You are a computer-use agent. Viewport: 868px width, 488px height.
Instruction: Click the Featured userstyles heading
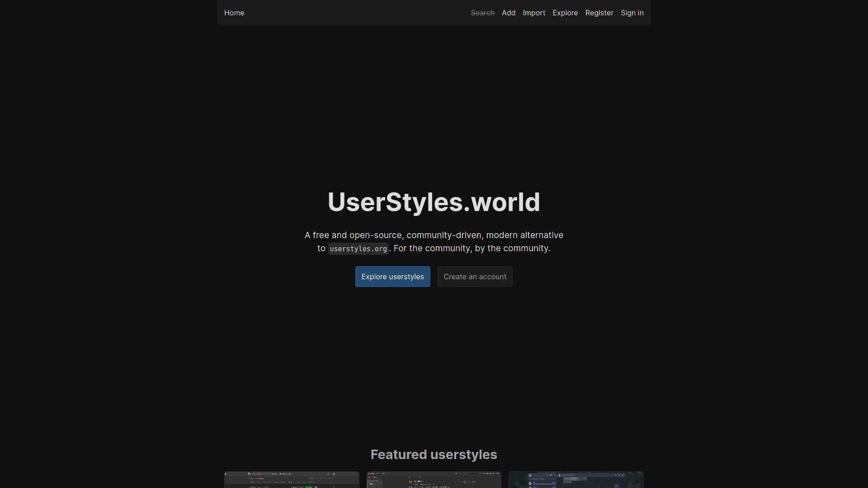[x=434, y=455]
